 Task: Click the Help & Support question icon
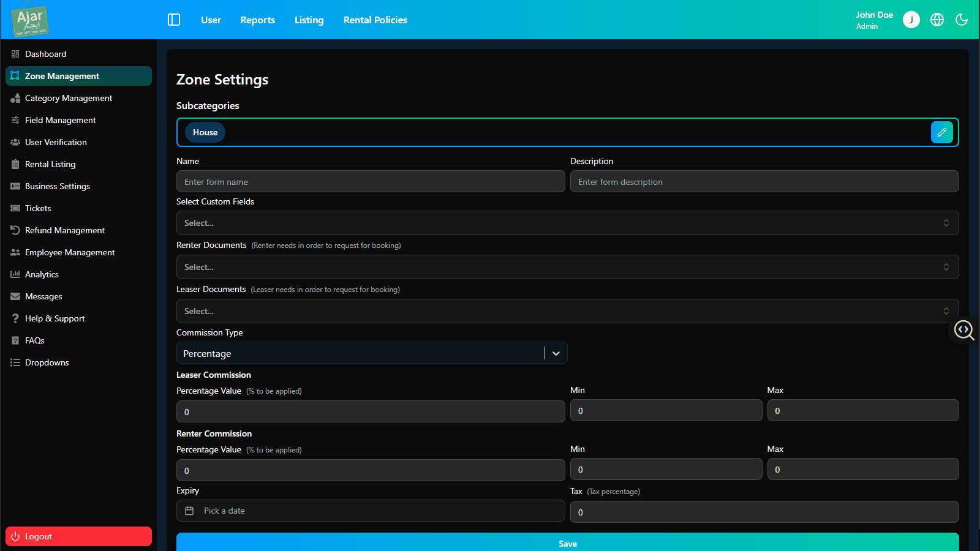pos(15,318)
